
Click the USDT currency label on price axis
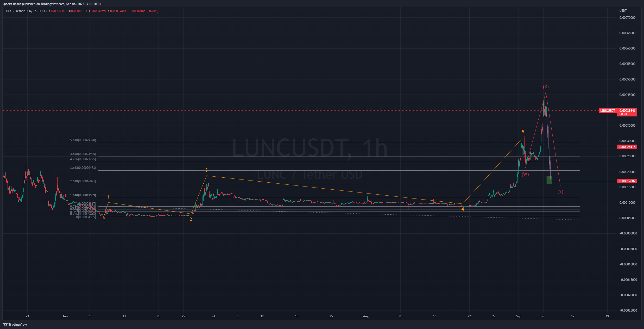tap(623, 11)
